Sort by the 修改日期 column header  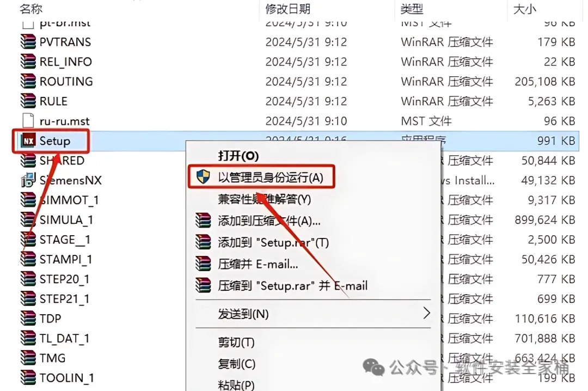pyautogui.click(x=288, y=9)
